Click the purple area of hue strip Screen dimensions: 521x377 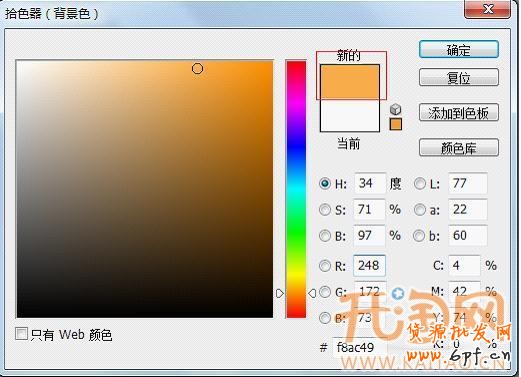point(296,120)
